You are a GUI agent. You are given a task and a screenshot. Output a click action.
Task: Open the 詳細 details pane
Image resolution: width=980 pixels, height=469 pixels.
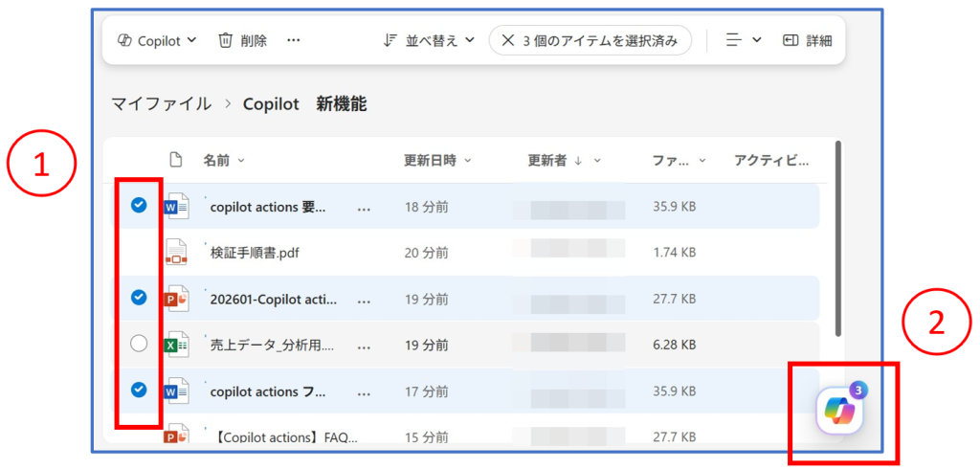(x=807, y=40)
